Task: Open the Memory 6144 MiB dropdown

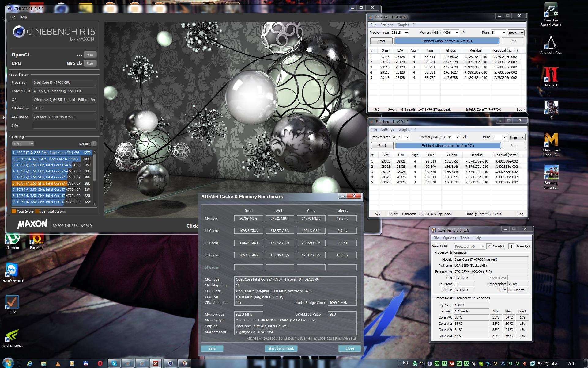Action: pyautogui.click(x=458, y=137)
